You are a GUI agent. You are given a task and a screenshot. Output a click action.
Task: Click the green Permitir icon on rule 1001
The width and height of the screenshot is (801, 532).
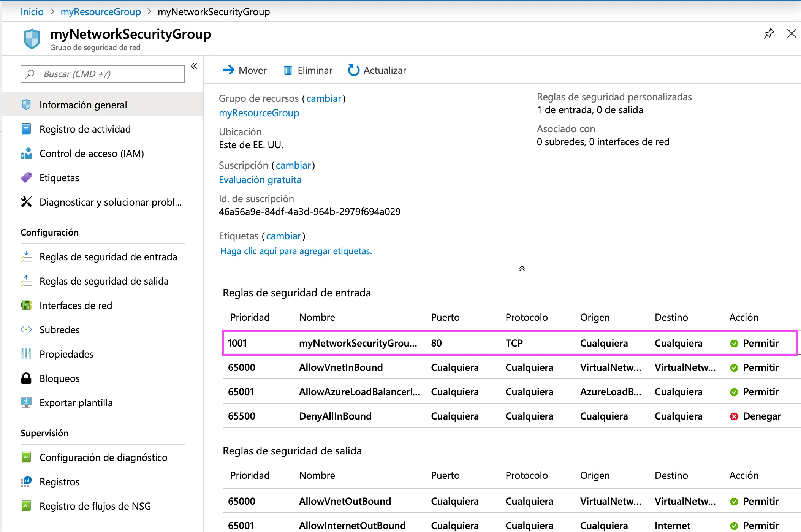tap(734, 344)
